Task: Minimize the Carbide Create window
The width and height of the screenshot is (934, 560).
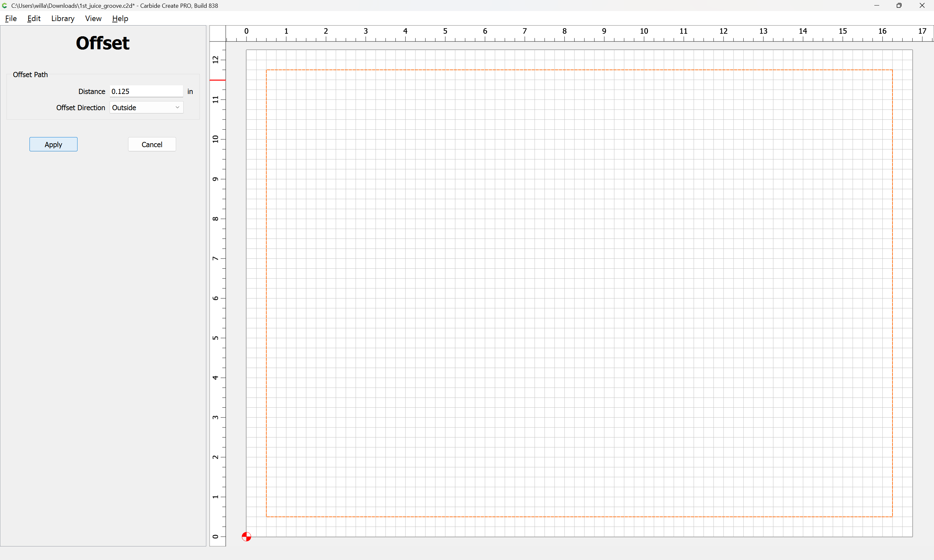Action: point(877,5)
